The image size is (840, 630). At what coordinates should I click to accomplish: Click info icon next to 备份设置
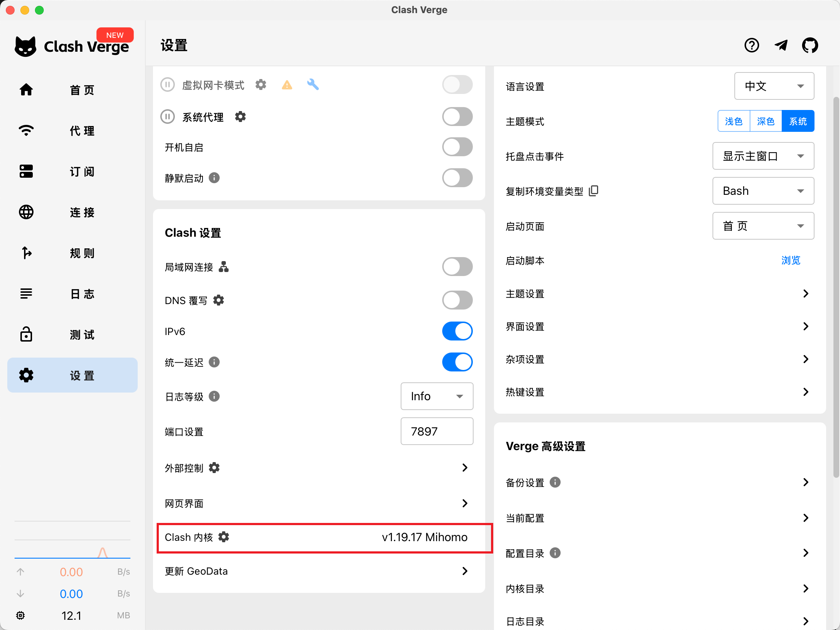tap(555, 482)
